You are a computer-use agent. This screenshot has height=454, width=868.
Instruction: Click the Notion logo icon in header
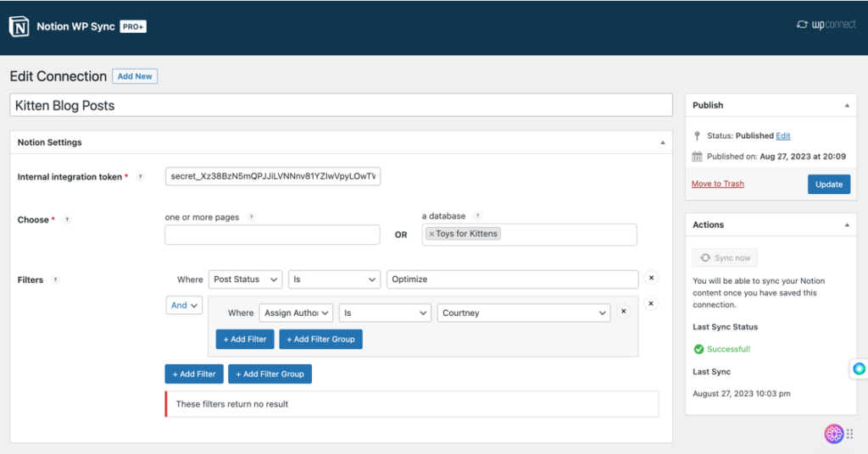(x=19, y=26)
